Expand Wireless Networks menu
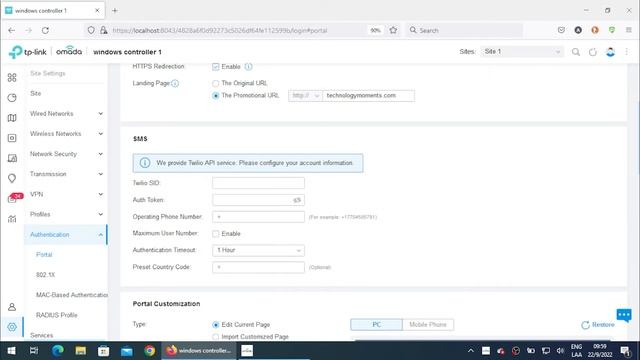Viewport: 640px width, 360px height. (x=66, y=133)
